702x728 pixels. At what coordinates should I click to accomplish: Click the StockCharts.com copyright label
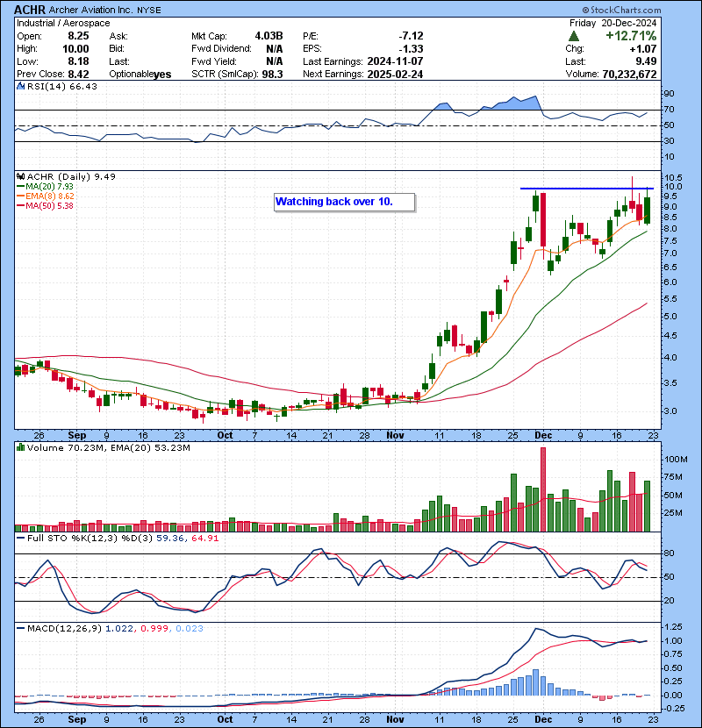[x=621, y=10]
